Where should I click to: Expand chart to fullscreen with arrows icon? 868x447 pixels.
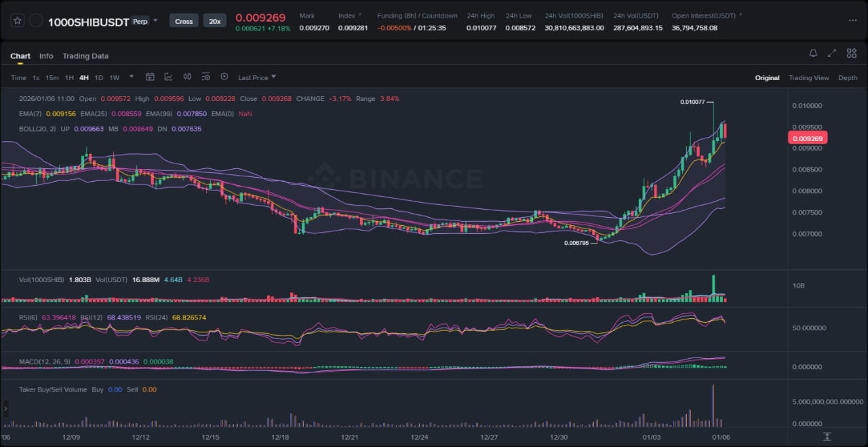832,53
